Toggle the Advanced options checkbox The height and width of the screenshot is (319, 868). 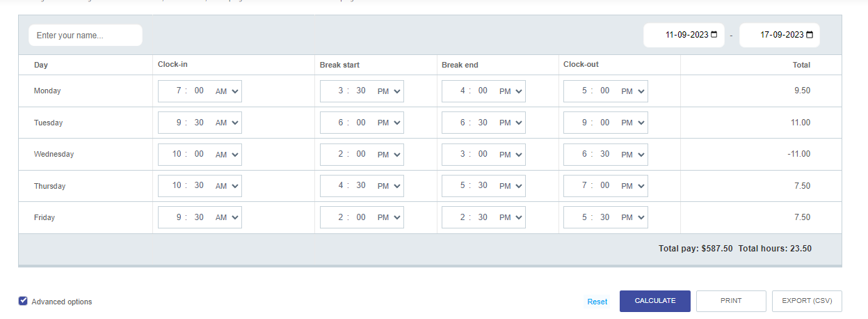pyautogui.click(x=23, y=301)
